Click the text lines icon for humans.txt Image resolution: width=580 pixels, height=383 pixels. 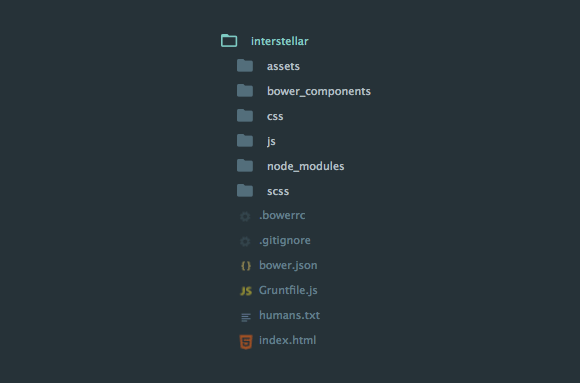(246, 317)
